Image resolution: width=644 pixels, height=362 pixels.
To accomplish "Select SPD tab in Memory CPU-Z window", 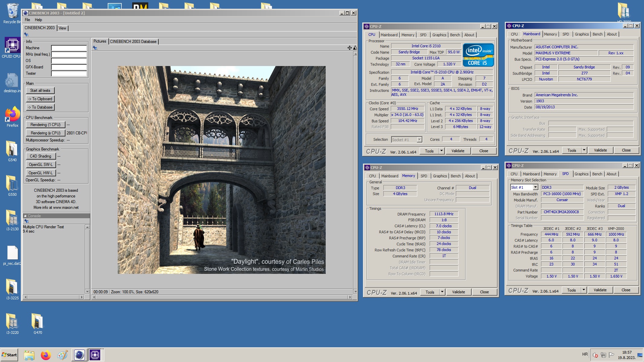I will point(424,176).
